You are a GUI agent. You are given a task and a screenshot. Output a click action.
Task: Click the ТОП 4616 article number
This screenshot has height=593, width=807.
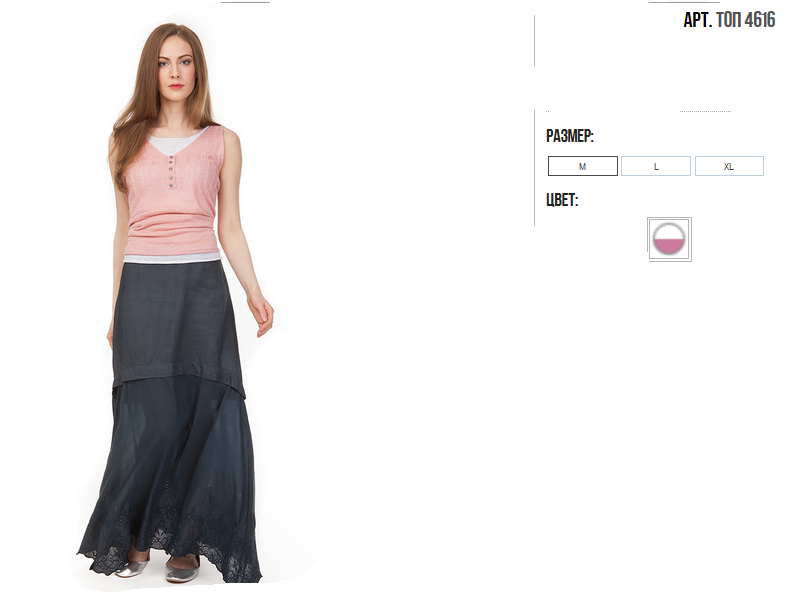(746, 20)
